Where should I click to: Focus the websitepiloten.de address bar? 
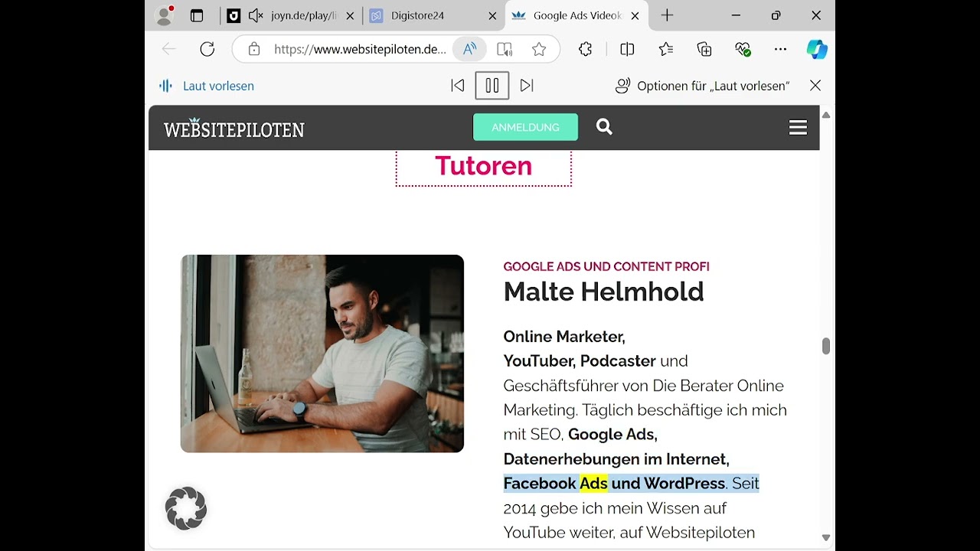(x=360, y=49)
